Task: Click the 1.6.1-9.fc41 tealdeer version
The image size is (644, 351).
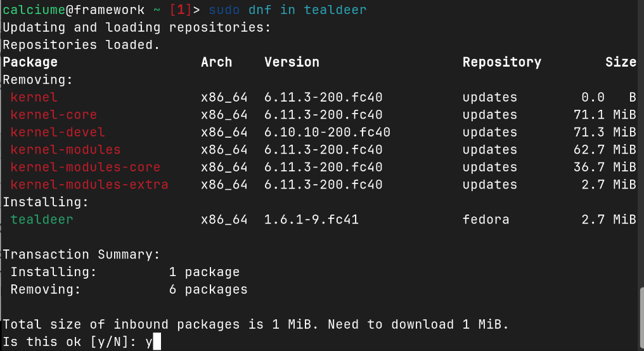Action: pyautogui.click(x=311, y=220)
